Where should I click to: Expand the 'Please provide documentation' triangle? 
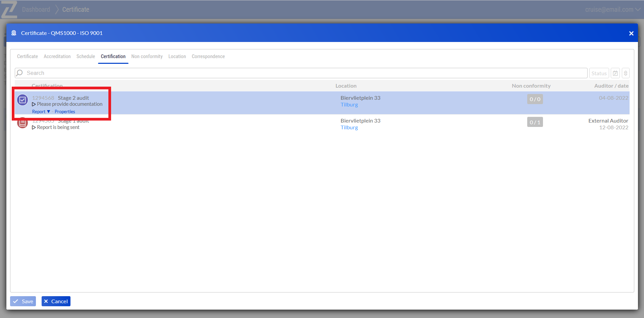(34, 104)
